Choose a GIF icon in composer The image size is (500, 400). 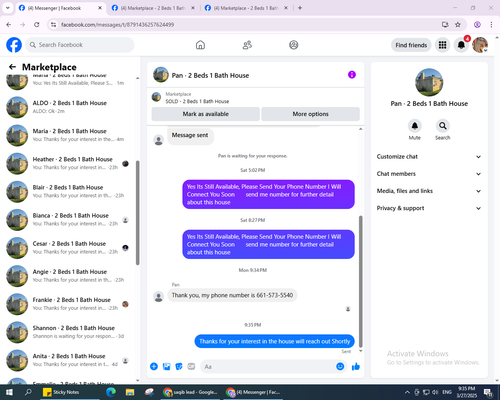(191, 367)
